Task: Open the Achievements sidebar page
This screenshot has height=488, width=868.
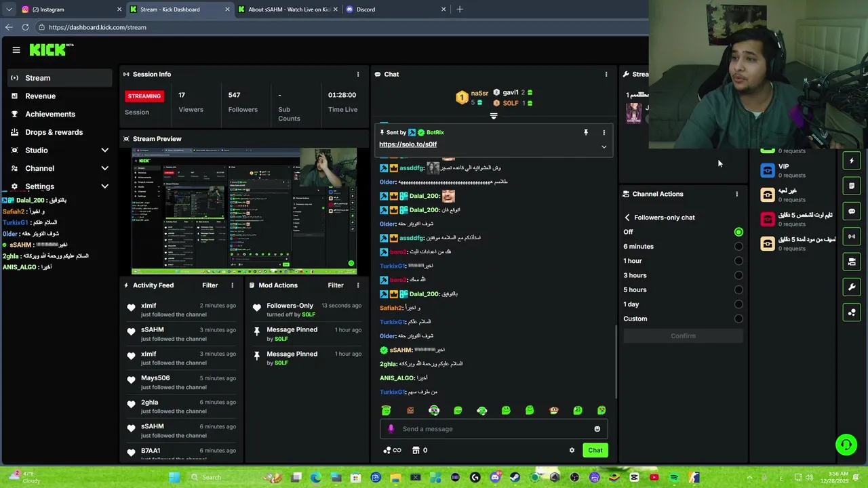Action: [60, 114]
